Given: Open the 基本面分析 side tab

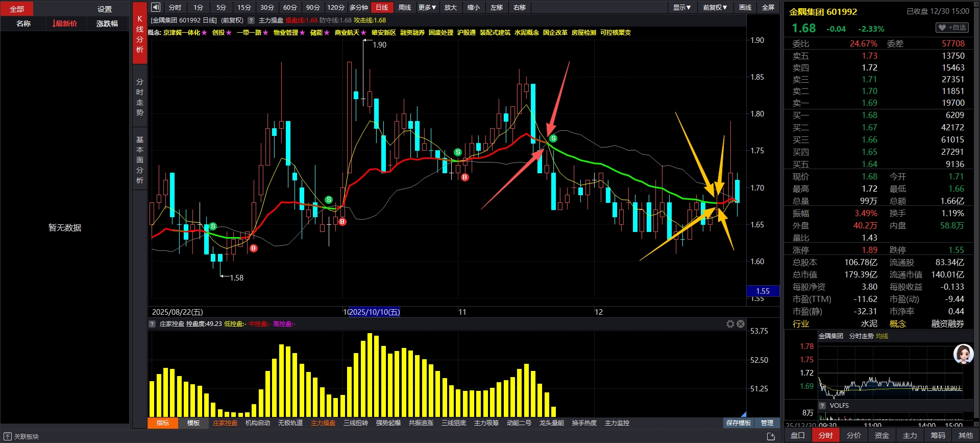Looking at the screenshot, I should click(x=140, y=159).
